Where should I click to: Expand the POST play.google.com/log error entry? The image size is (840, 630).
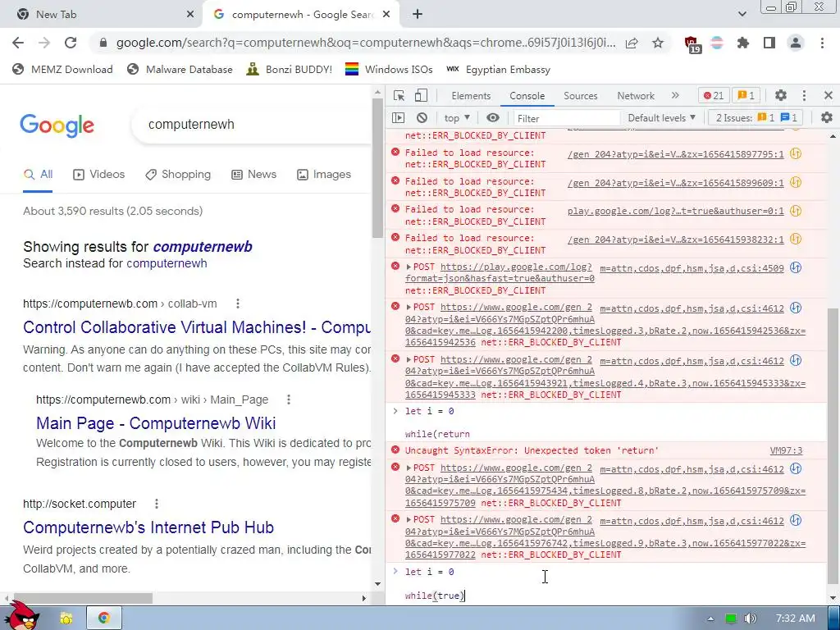[x=409, y=267]
